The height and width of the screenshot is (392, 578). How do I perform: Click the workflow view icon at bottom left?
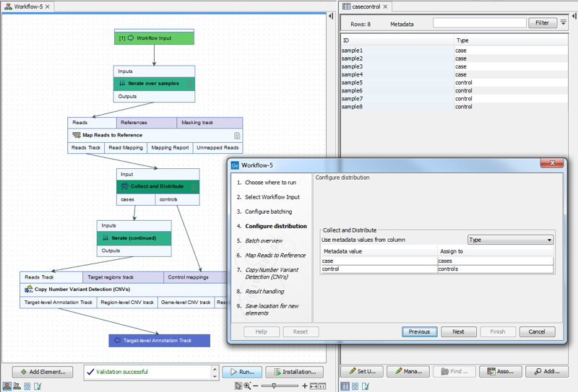[x=7, y=386]
